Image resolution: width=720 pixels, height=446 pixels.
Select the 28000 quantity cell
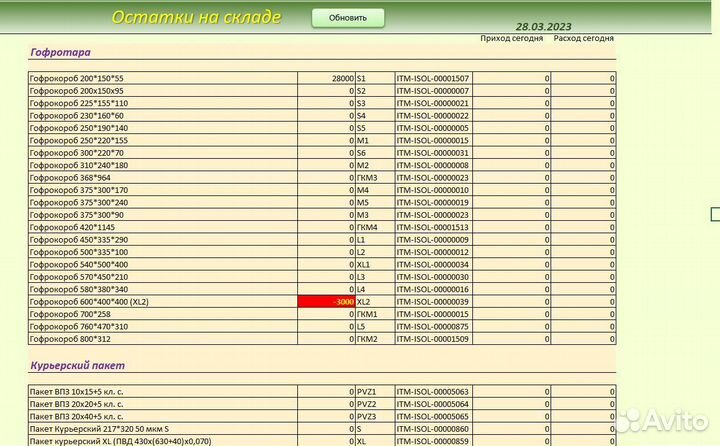[x=326, y=77]
